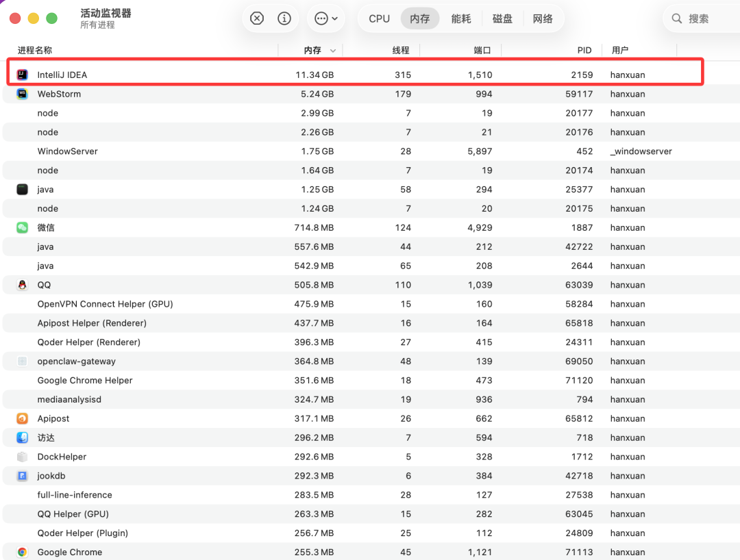
Task: Sort by 线程 threads column header
Action: coord(401,50)
